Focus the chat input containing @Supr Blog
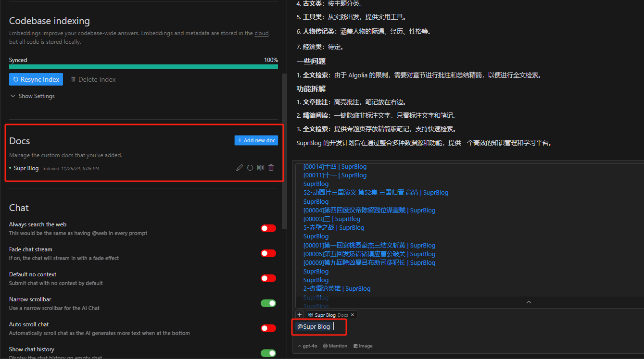Image resolution: width=644 pixels, height=359 pixels. click(467, 327)
